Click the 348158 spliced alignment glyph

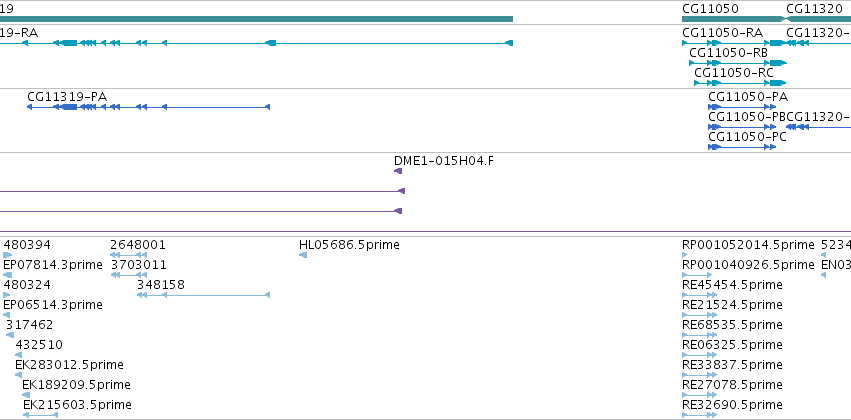click(204, 295)
